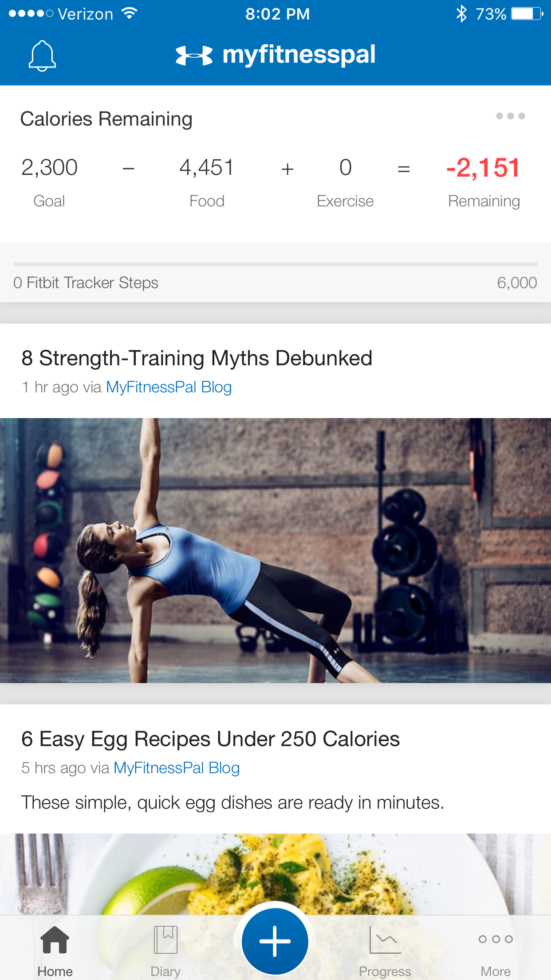Select the 4,451 Food calories value

[207, 168]
